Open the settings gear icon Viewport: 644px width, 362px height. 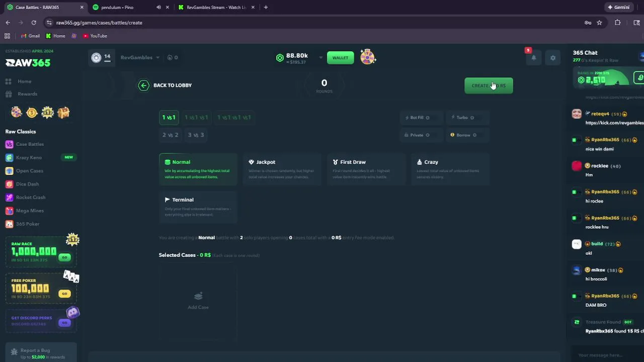[553, 58]
